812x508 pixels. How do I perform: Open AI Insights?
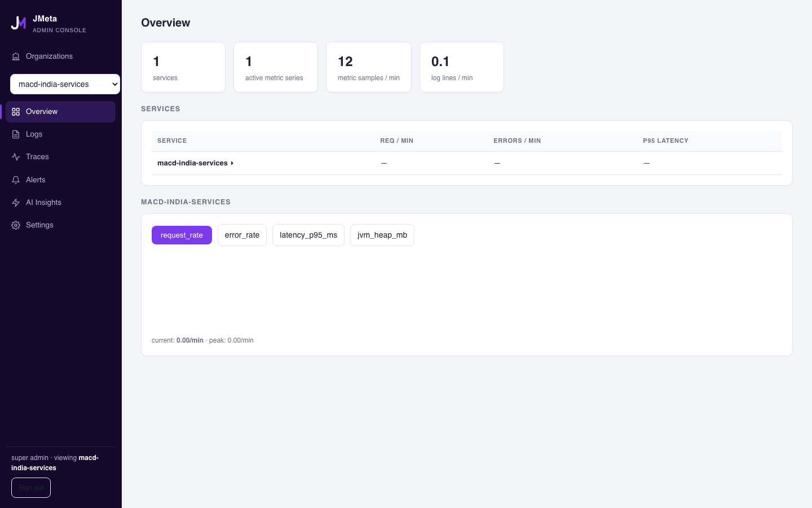click(x=60, y=203)
